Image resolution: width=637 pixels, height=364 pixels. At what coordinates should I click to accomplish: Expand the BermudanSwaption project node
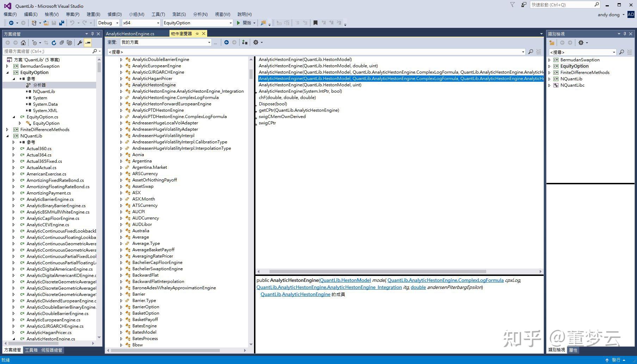(7, 66)
